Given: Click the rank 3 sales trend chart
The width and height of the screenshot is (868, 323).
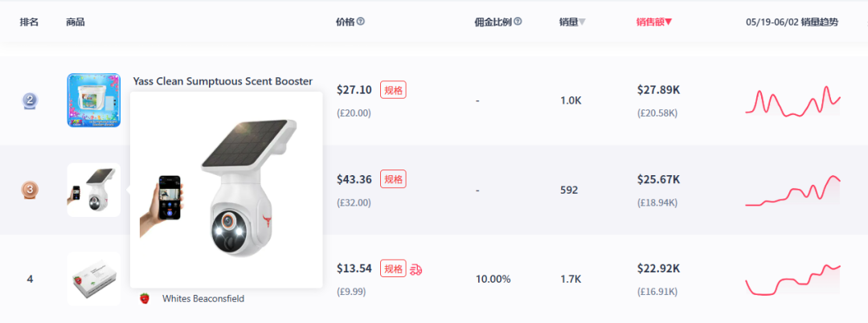Looking at the screenshot, I should click(792, 191).
